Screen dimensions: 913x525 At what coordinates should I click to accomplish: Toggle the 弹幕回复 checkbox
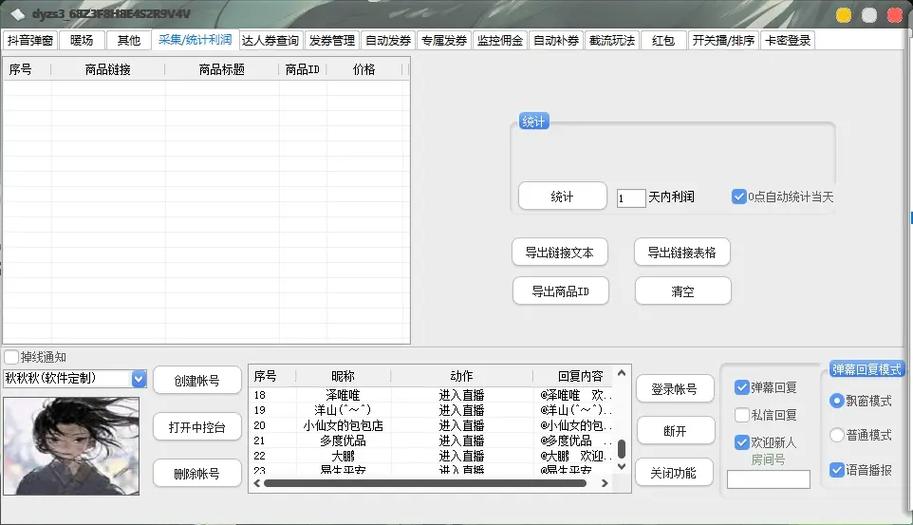742,387
